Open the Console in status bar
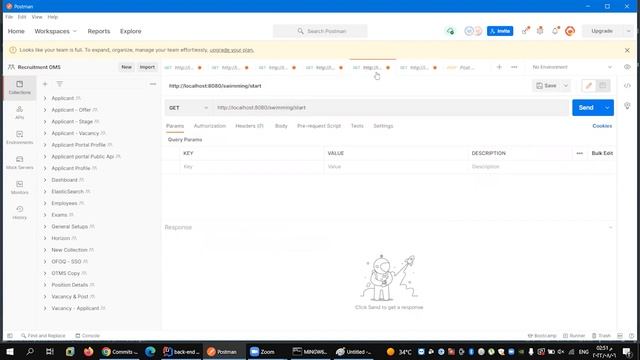 [x=87, y=336]
